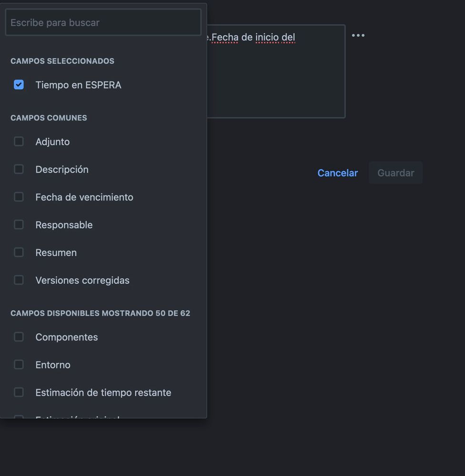Check the Adjunto checkbox

19,141
